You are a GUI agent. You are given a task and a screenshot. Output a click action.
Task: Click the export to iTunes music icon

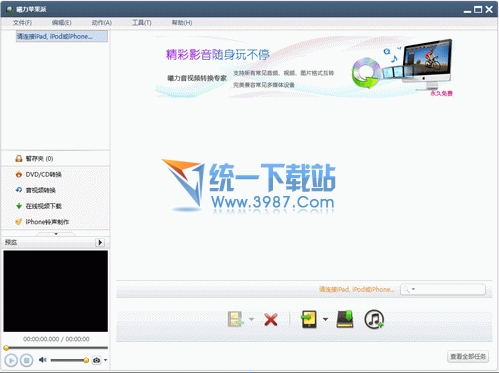374,319
